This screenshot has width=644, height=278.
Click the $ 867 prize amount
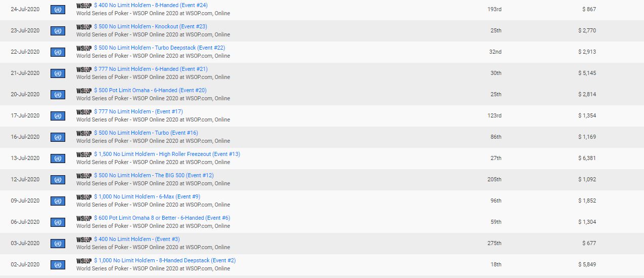point(589,9)
